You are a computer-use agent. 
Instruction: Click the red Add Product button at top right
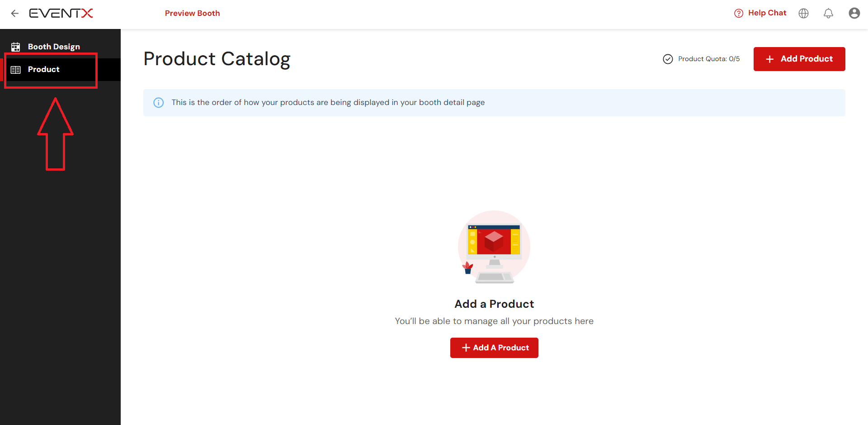(799, 59)
